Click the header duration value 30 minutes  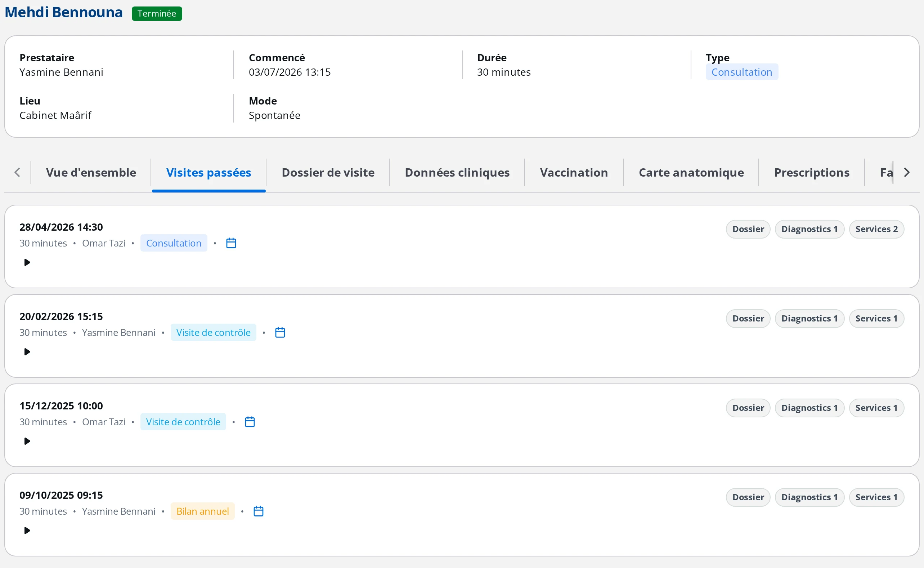504,72
